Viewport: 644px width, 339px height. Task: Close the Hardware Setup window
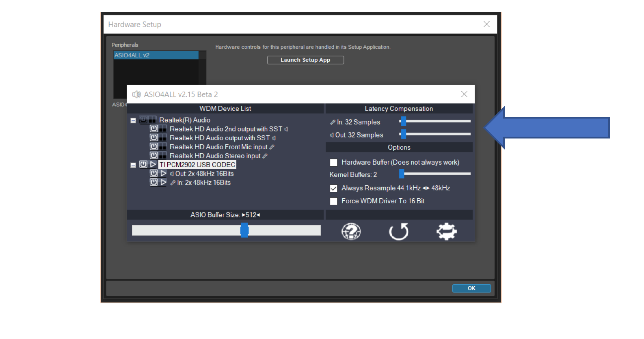point(486,24)
